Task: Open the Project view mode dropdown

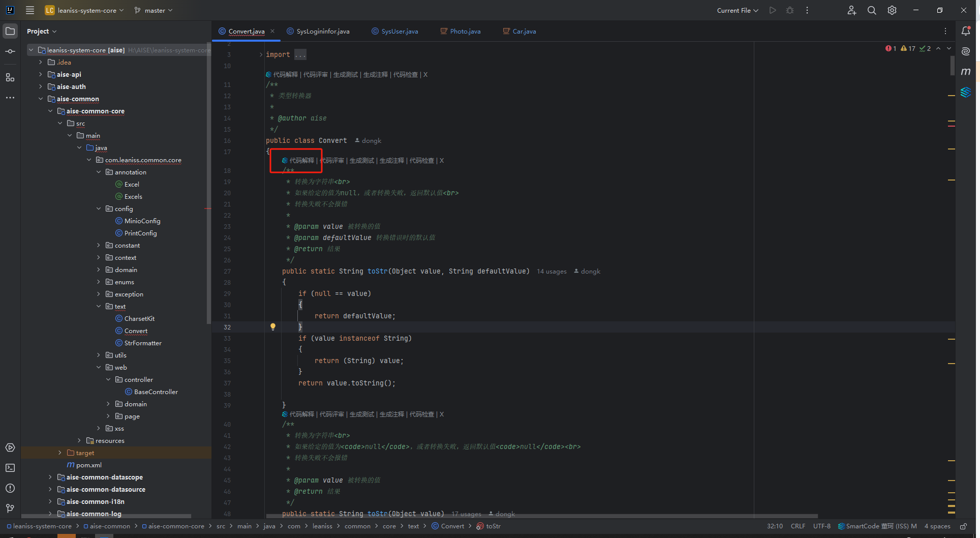Action: coord(42,31)
